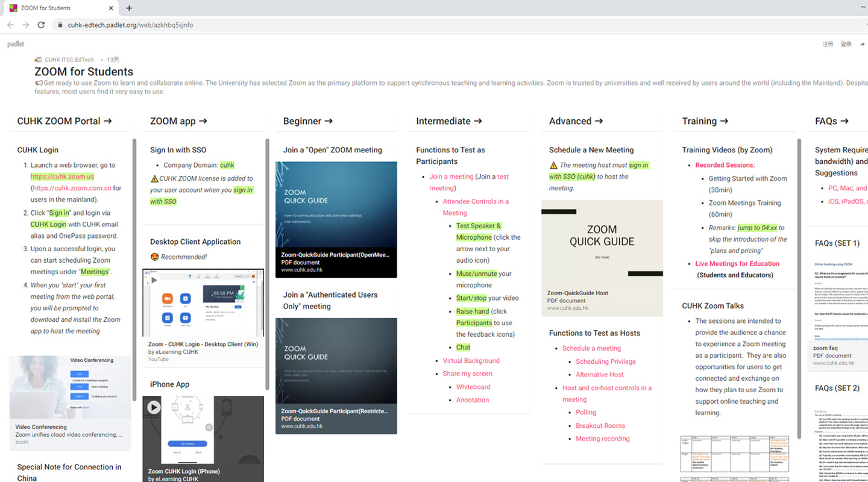Go back using browser back arrow
The image size is (868, 482).
(10, 25)
